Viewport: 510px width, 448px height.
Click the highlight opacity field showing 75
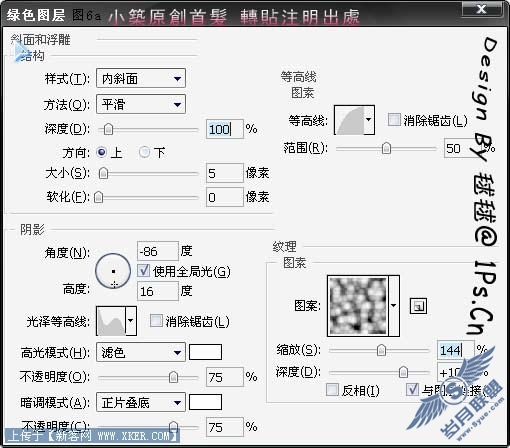coord(224,377)
